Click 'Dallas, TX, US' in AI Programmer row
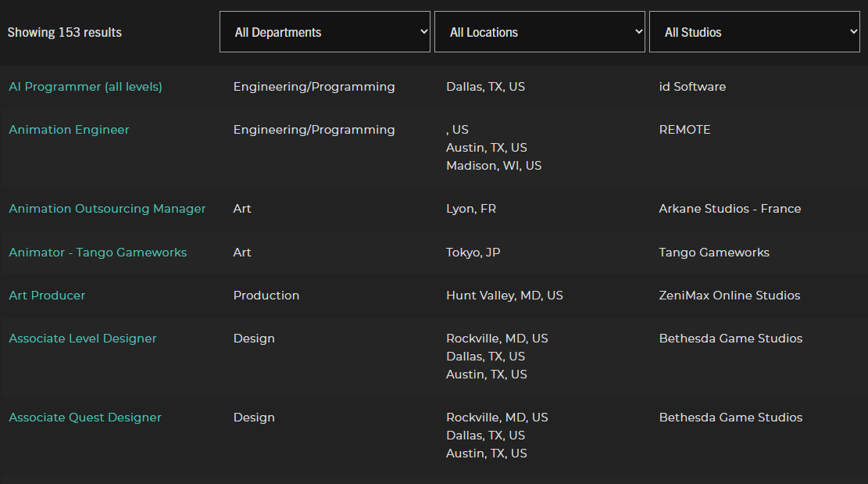This screenshot has width=868, height=484. pyautogui.click(x=485, y=87)
